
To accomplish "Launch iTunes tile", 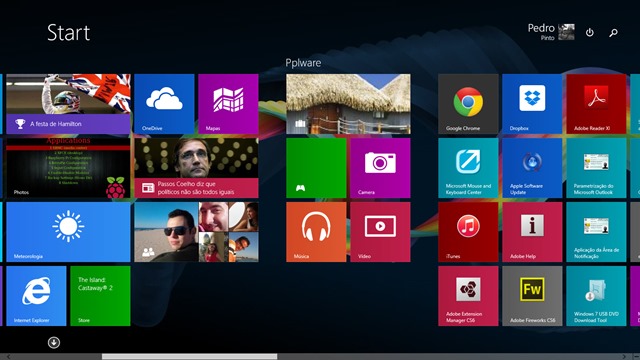I will pyautogui.click(x=468, y=232).
